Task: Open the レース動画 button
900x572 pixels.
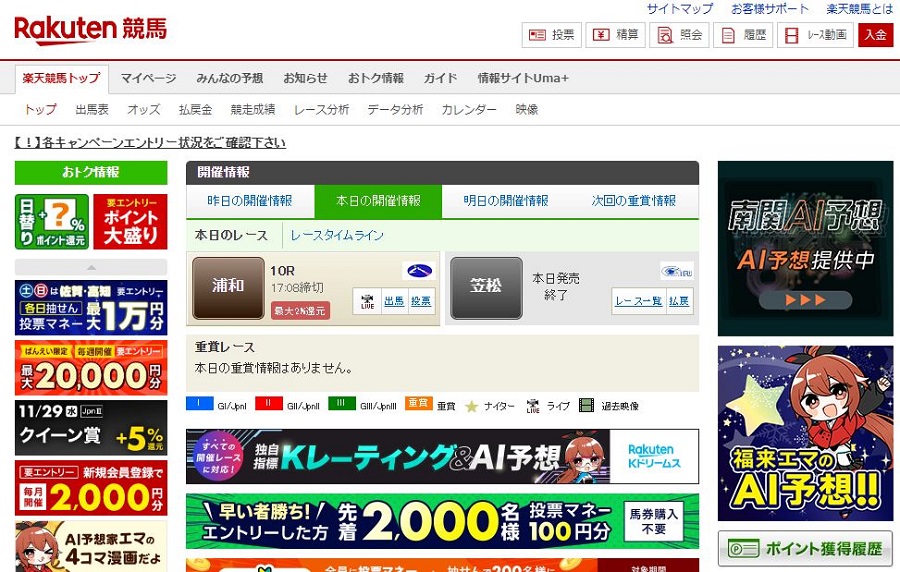Action: click(816, 35)
